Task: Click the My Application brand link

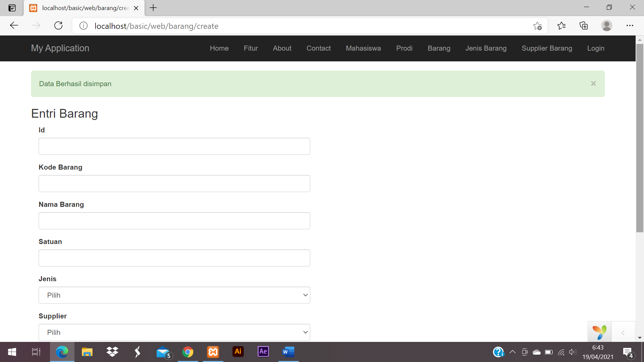Action: pos(60,48)
